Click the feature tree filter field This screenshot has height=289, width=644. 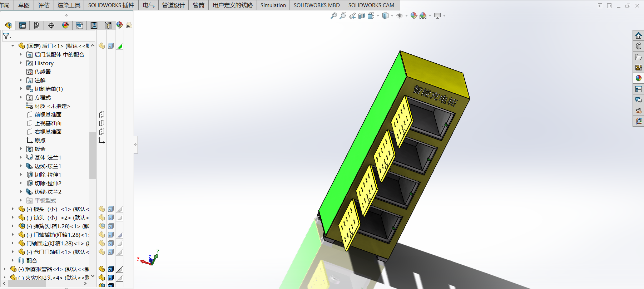[49, 36]
